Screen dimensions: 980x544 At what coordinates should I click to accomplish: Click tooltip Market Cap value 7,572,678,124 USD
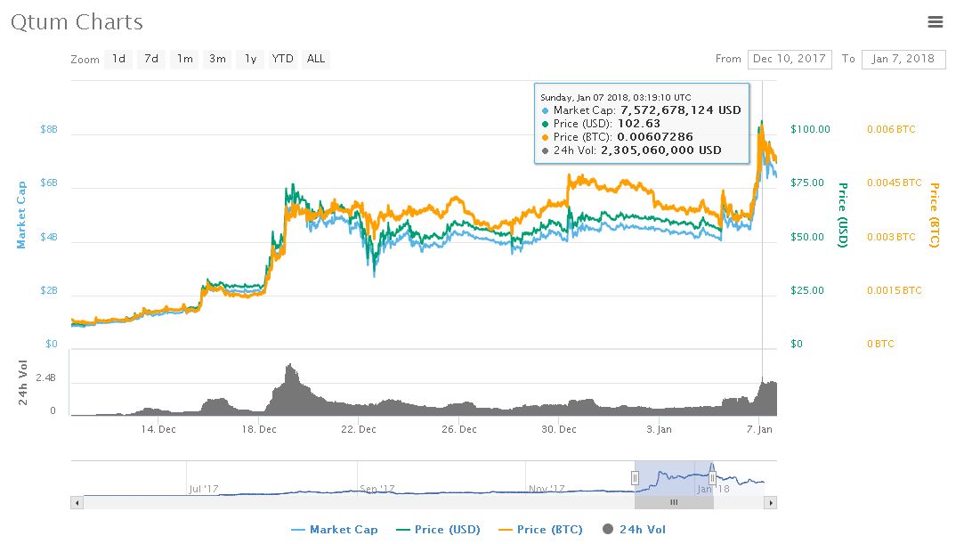681,110
